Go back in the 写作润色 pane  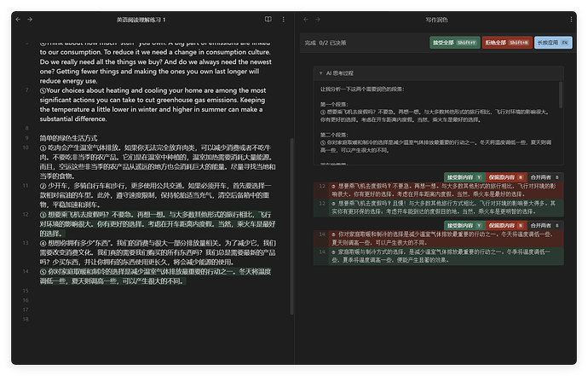(x=306, y=19)
